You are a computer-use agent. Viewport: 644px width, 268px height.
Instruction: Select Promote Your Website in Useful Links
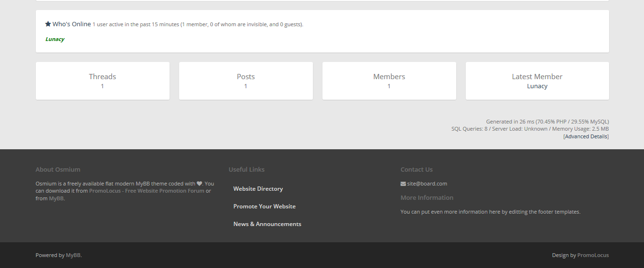[264, 206]
